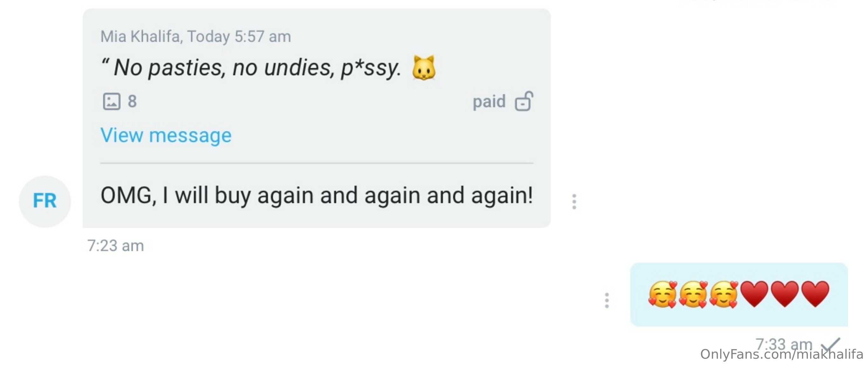Click the image count icon in quoted message
This screenshot has height=366, width=868.
[112, 101]
